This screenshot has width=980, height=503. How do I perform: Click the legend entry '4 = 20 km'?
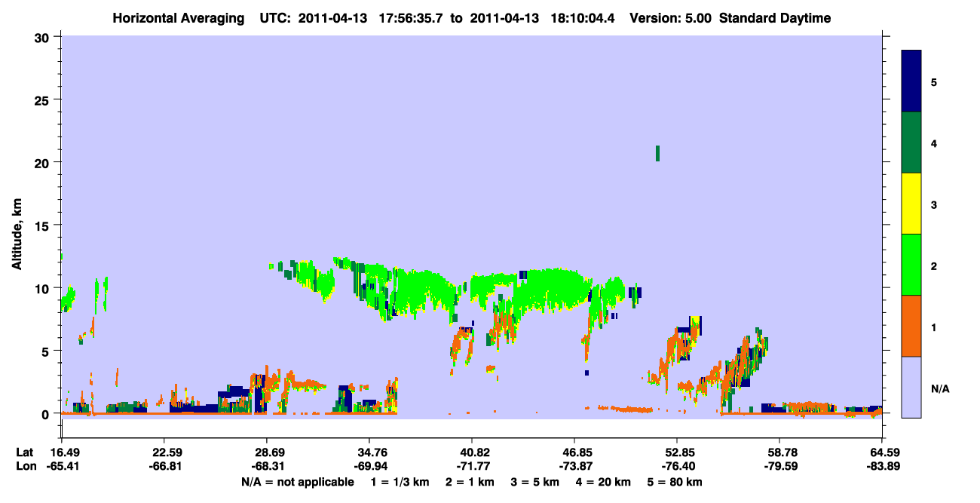coord(602,481)
